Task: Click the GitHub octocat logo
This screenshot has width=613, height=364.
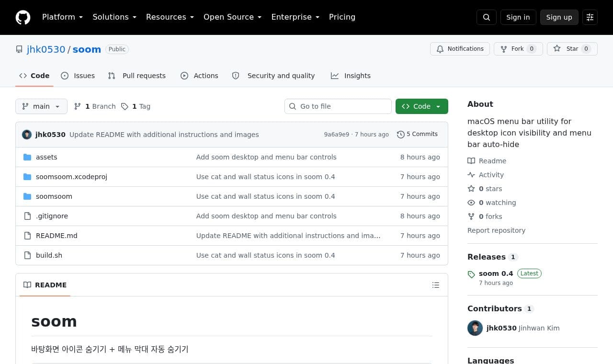Action: 23,17
